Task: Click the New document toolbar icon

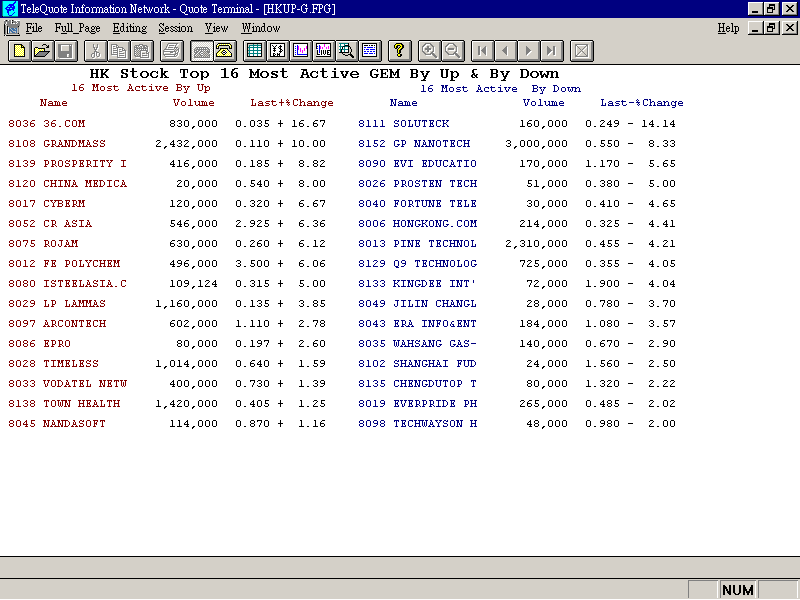Action: tap(19, 51)
